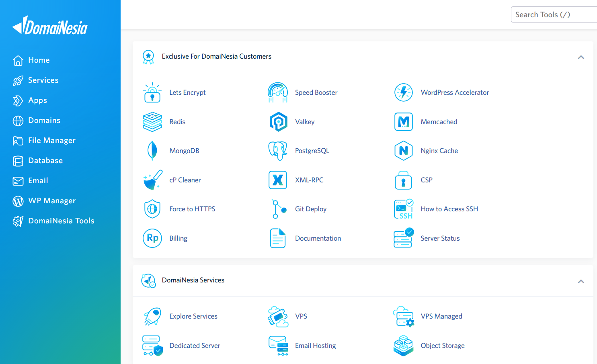This screenshot has width=597, height=364.
Task: Open the VPS Managed server icon
Action: pos(404,317)
